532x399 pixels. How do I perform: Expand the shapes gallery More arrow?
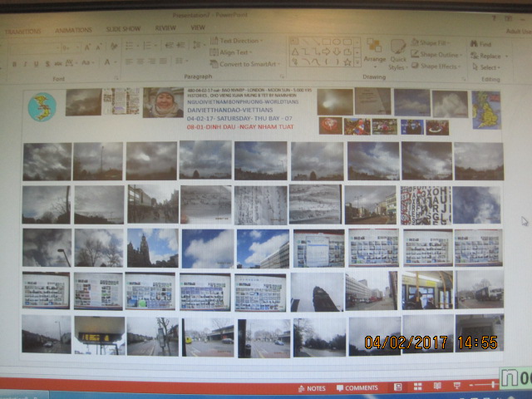357,62
